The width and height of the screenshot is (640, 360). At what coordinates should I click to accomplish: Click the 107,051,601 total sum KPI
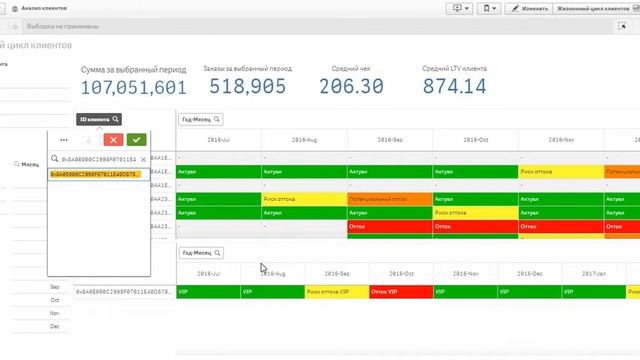tap(133, 88)
